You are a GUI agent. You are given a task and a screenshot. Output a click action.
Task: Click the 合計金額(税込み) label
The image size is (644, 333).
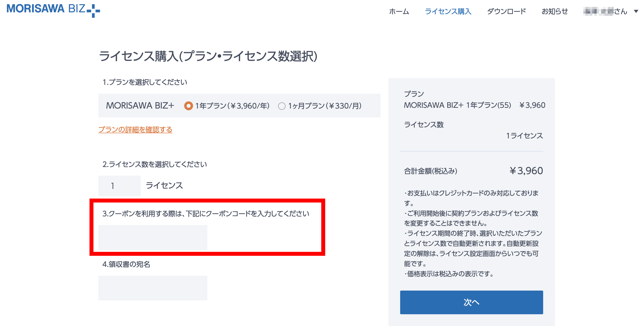tap(430, 171)
